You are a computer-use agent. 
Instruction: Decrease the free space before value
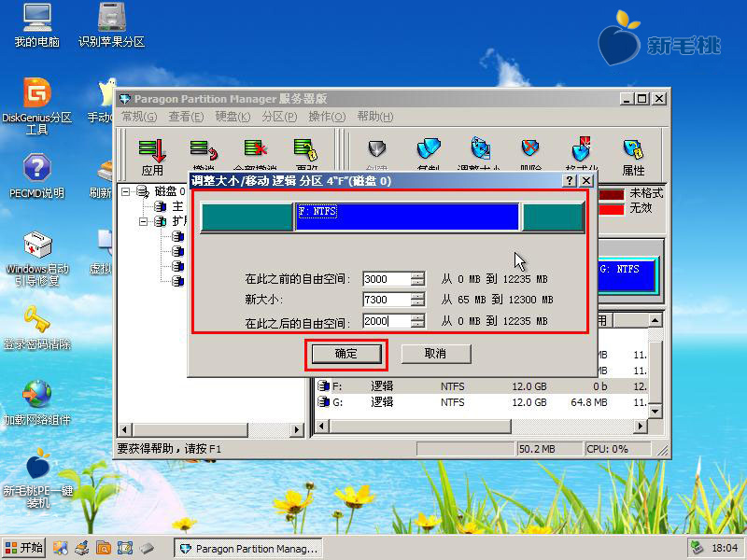[x=417, y=282]
